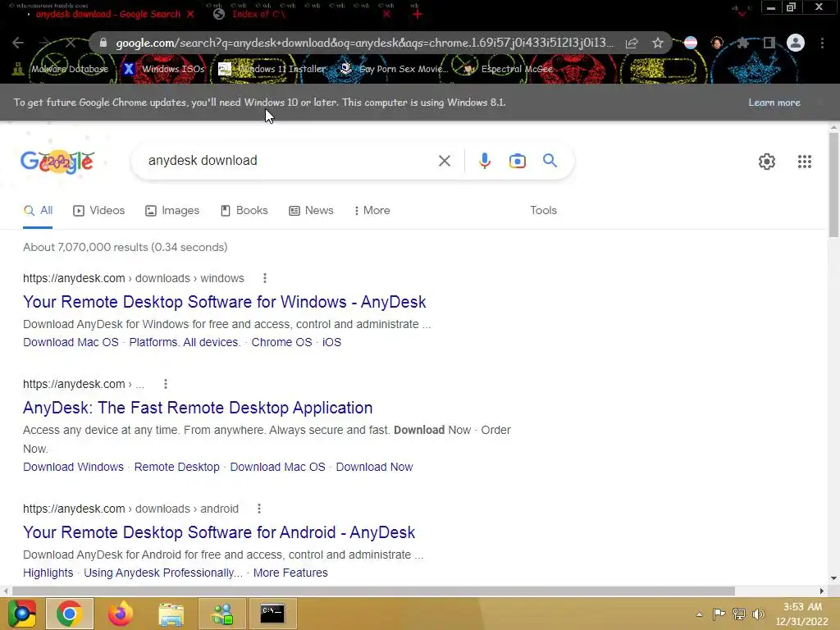This screenshot has width=840, height=630.
Task: Open the Start button on the taskbar
Action: point(21,614)
